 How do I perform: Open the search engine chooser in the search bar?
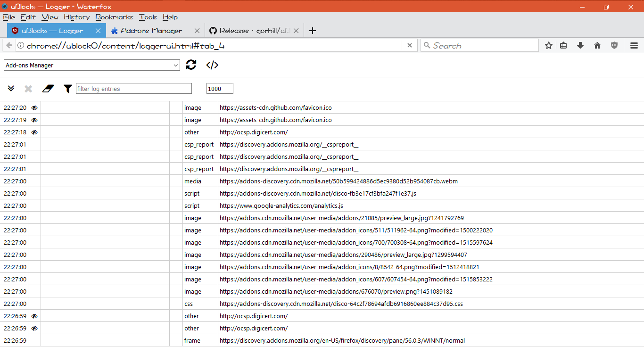(x=427, y=45)
